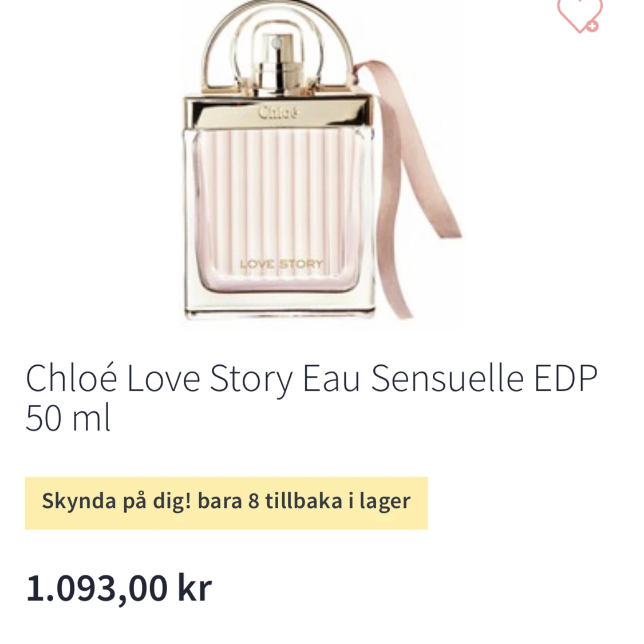Add product to wishlist with heart icon
The image size is (644, 644).
click(579, 15)
